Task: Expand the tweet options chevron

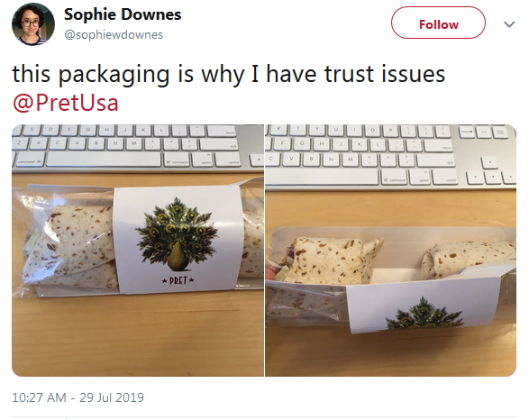Action: 509,24
